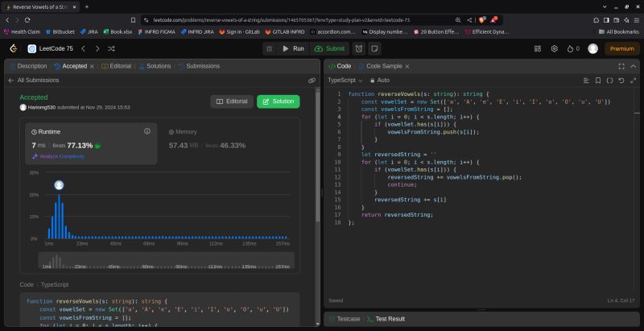644x331 pixels.
Task: Click the avatar marker on runtime chart
Action: click(59, 185)
